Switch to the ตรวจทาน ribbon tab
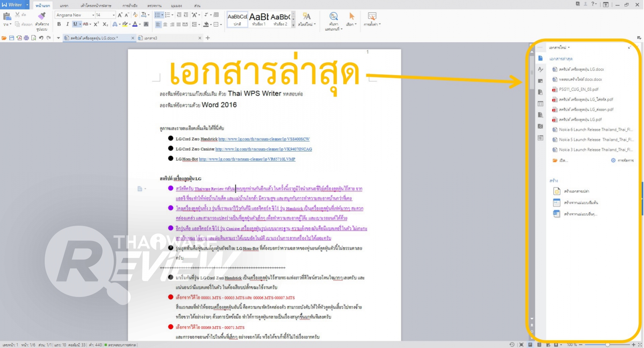644x348 pixels. click(155, 6)
